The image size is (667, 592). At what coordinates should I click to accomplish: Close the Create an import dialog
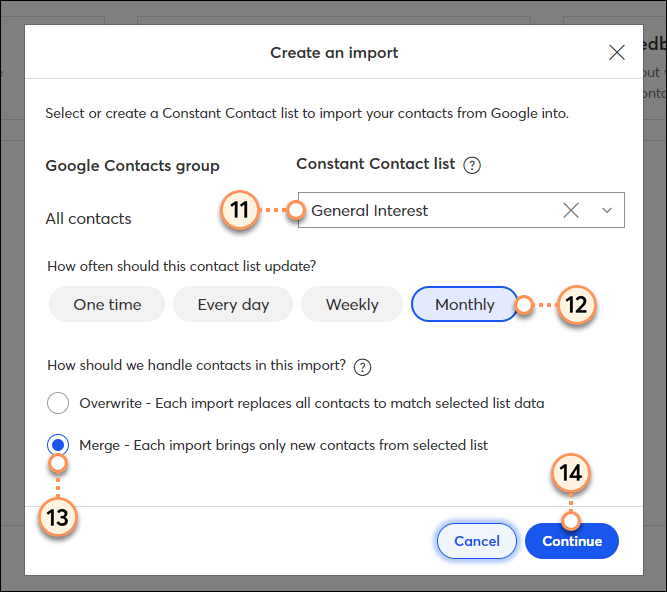[x=616, y=53]
